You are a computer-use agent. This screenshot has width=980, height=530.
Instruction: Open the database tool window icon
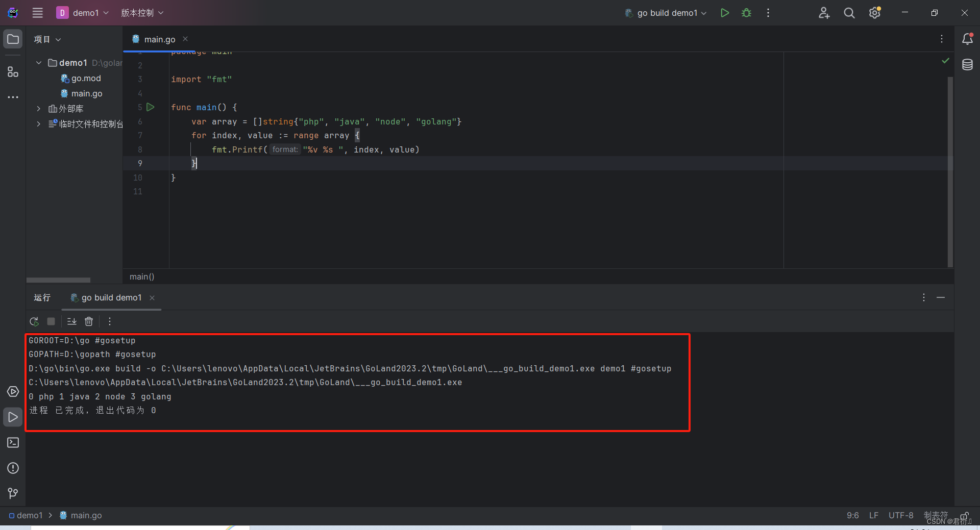click(967, 65)
